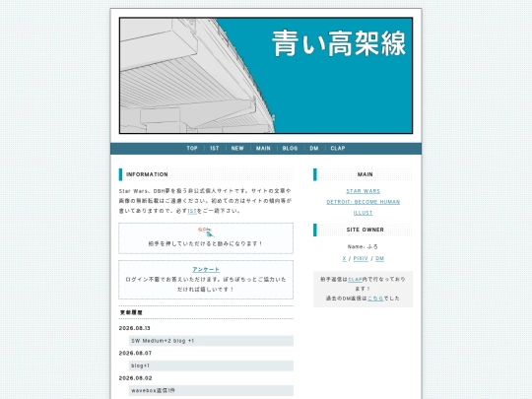This screenshot has height=399, width=532.
Task: Open the CLAP navigation item
Action: 338,148
